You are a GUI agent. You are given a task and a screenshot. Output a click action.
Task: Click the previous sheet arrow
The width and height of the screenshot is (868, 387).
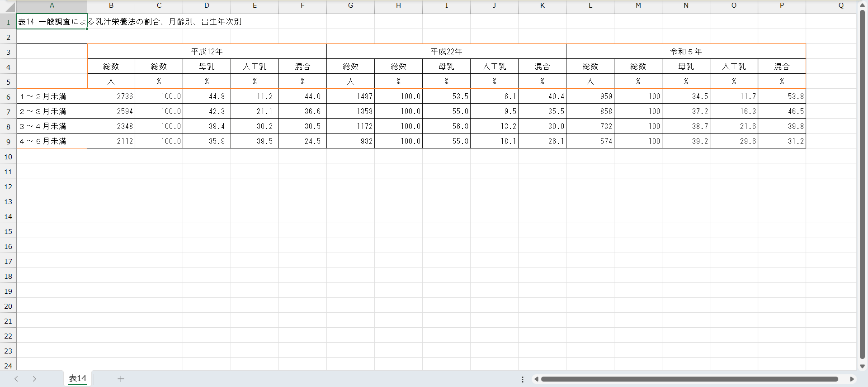[x=16, y=379]
